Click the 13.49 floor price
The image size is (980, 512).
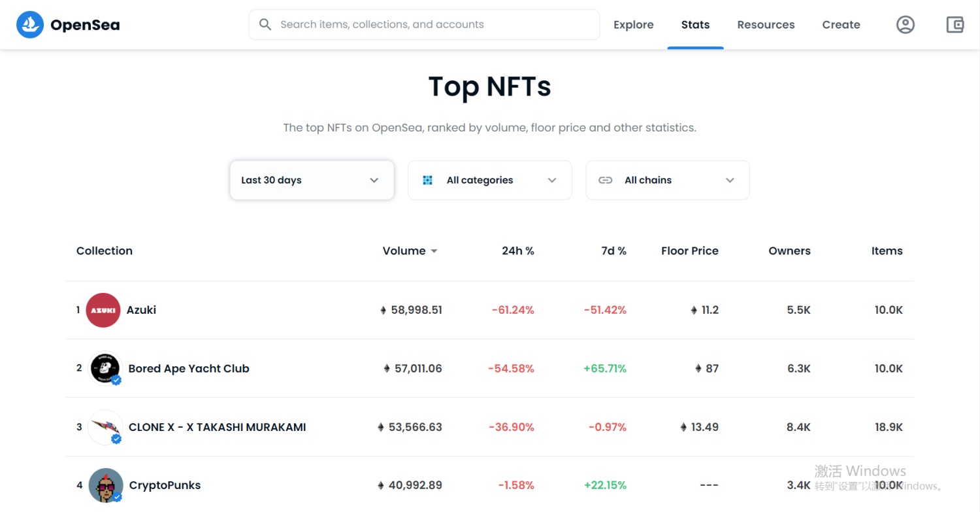point(705,427)
